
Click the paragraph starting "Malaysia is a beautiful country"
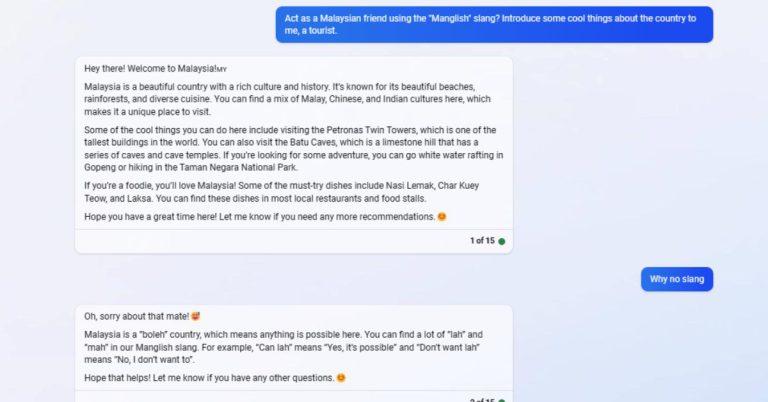[x=288, y=99]
